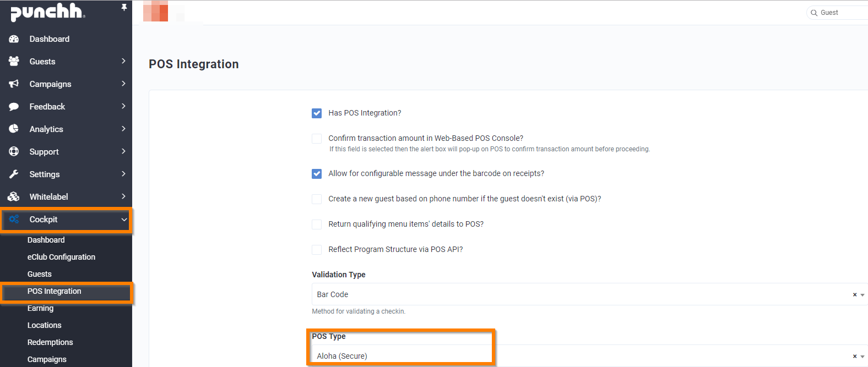Viewport: 868px width, 367px height.
Task: Click the Guests people icon
Action: 14,62
